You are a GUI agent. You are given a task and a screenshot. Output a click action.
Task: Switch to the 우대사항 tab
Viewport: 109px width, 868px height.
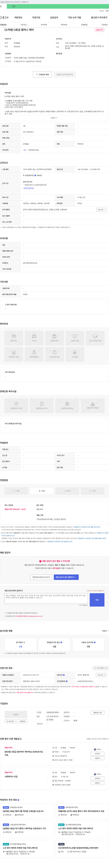[44, 25]
